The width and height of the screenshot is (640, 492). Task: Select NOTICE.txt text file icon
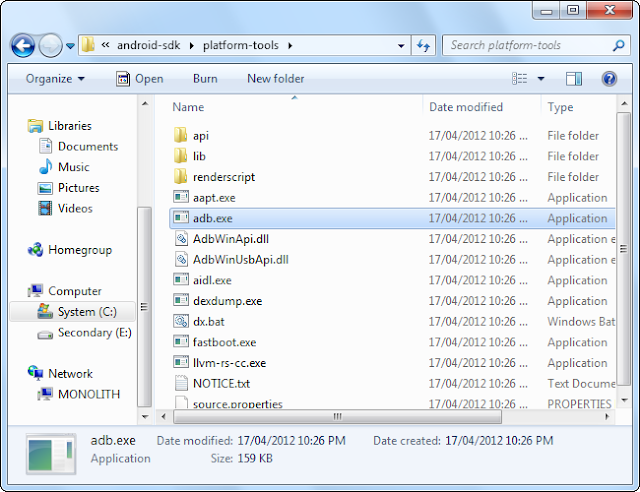tap(181, 383)
